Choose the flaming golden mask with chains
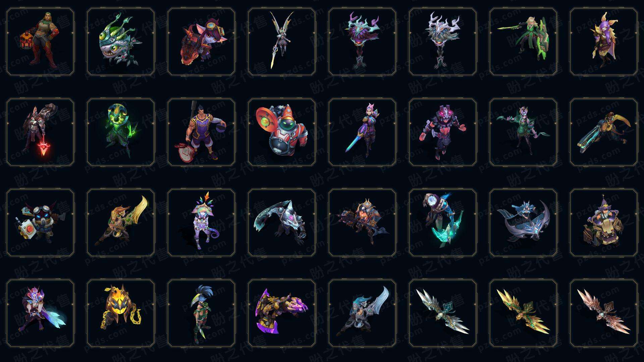Image resolution: width=644 pixels, height=362 pixels. (x=121, y=313)
